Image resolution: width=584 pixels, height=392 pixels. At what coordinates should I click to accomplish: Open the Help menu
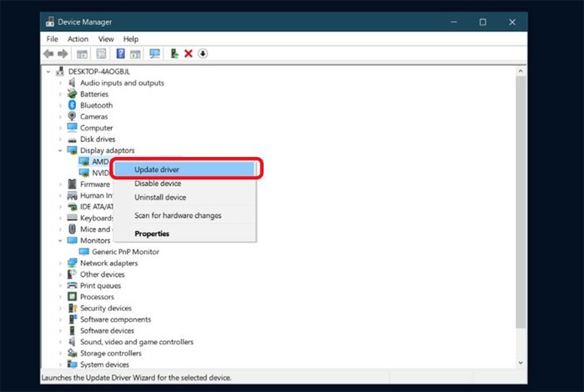tap(131, 38)
